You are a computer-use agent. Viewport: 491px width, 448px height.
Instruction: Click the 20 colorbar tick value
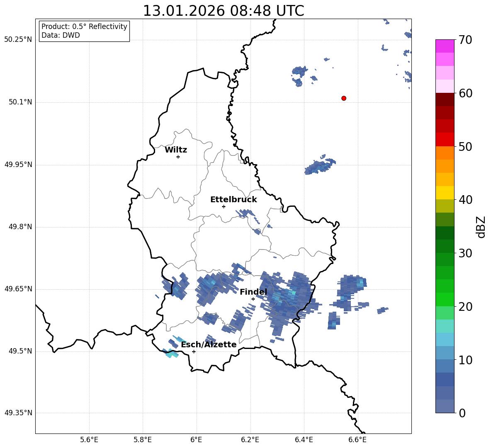466,306
